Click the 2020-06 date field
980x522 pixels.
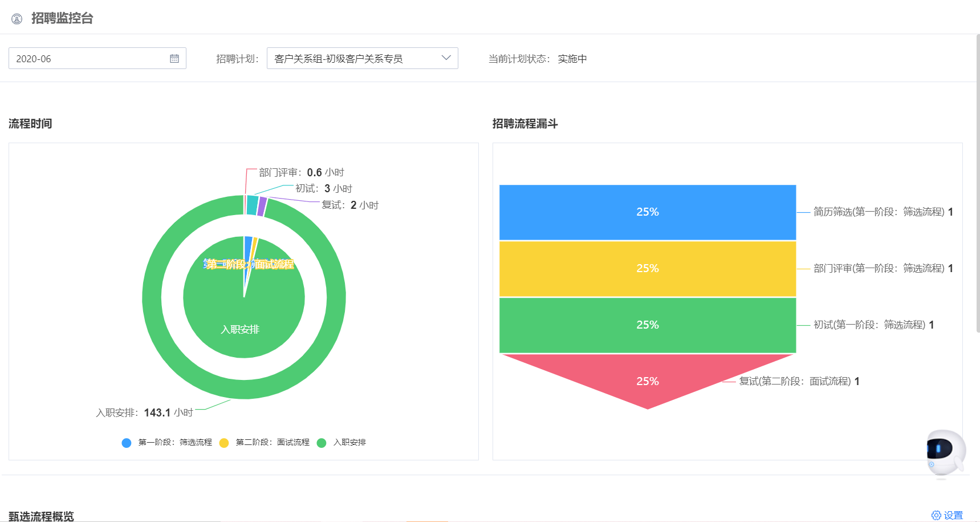coord(86,59)
